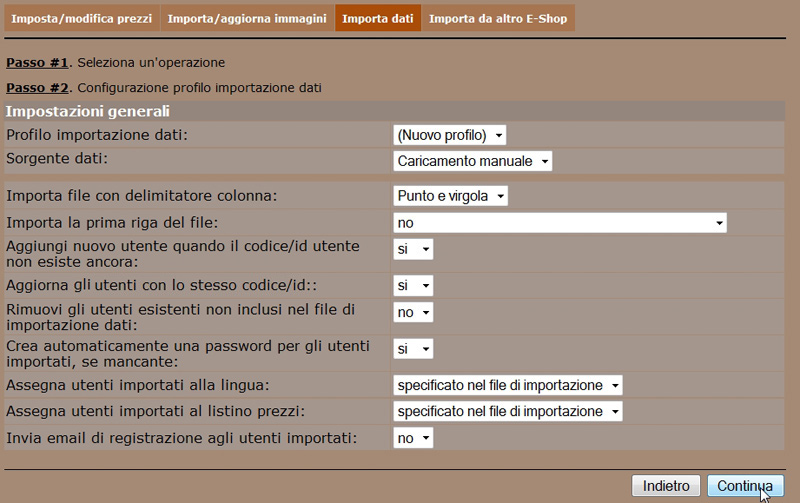Screen dimensions: 800x503
Task: Go to Passo #2 link
Action: [37, 88]
